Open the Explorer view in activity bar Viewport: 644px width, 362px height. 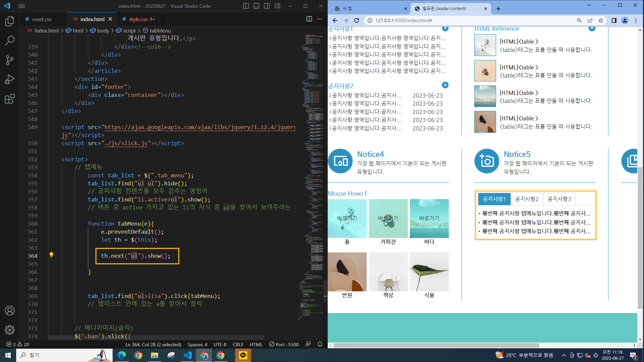(x=10, y=21)
